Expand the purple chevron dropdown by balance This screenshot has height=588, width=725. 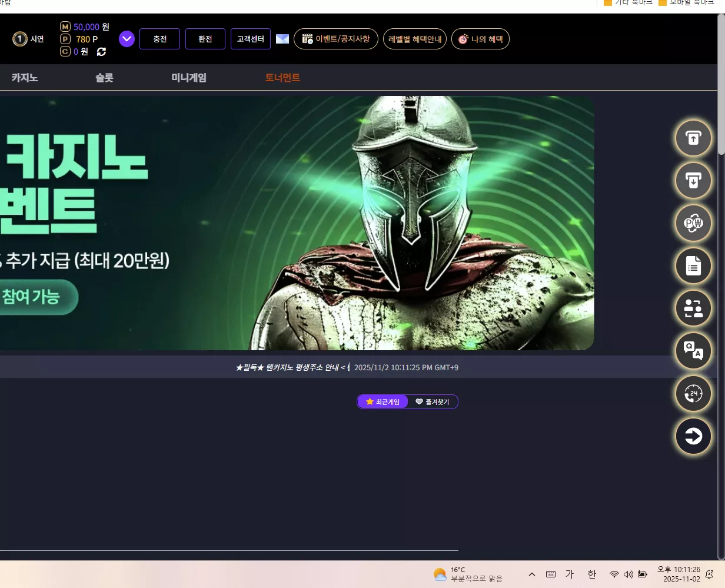tap(127, 39)
